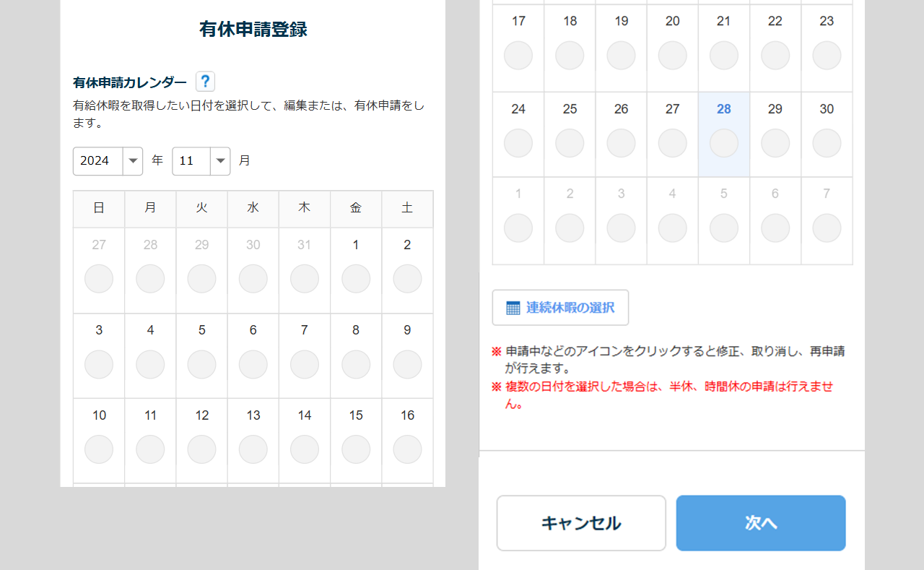924x570 pixels.
Task: Click the 金 weekday column header
Action: (x=356, y=208)
